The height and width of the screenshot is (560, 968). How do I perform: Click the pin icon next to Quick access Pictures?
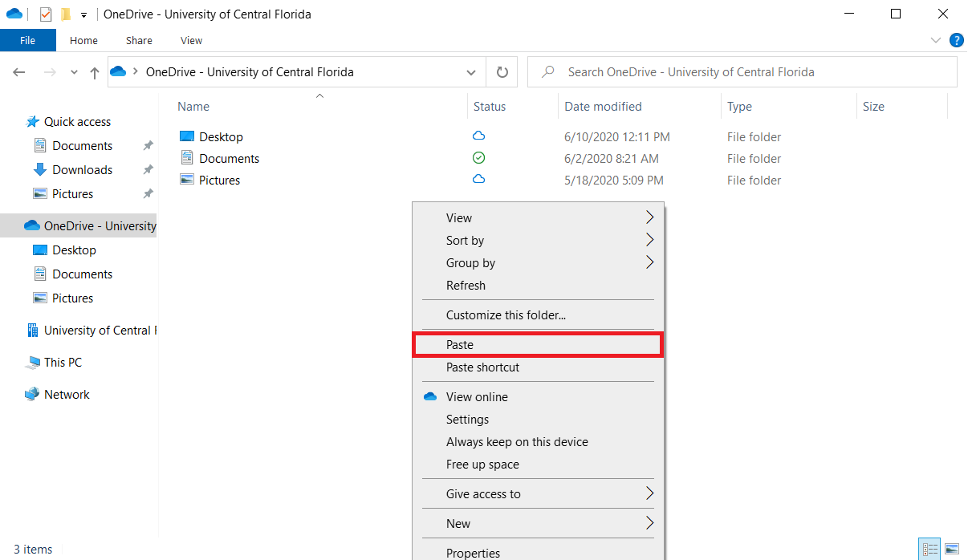(x=148, y=194)
